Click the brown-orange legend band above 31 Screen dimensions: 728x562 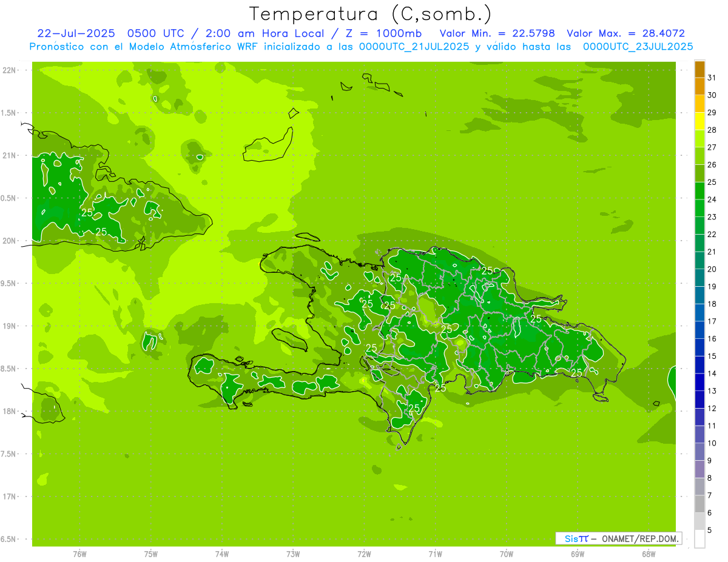pyautogui.click(x=699, y=69)
